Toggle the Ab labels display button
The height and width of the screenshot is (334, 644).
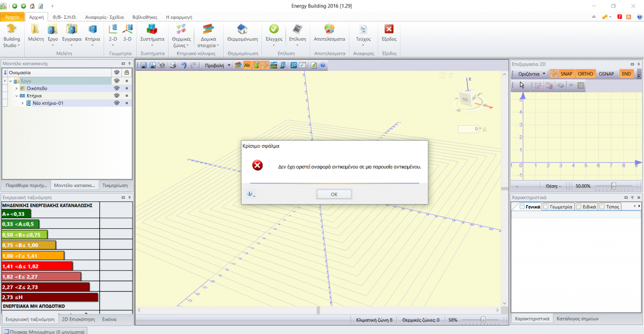coord(247,65)
